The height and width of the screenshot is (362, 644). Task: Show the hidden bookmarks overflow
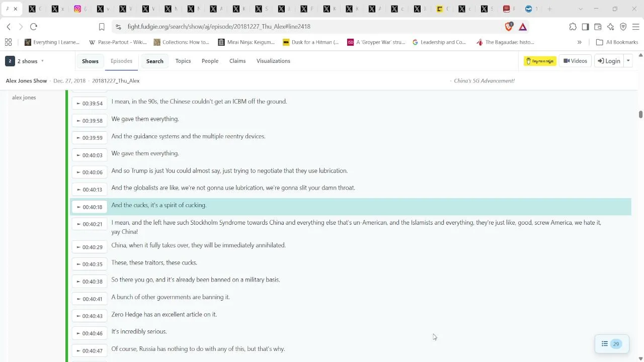click(x=579, y=42)
